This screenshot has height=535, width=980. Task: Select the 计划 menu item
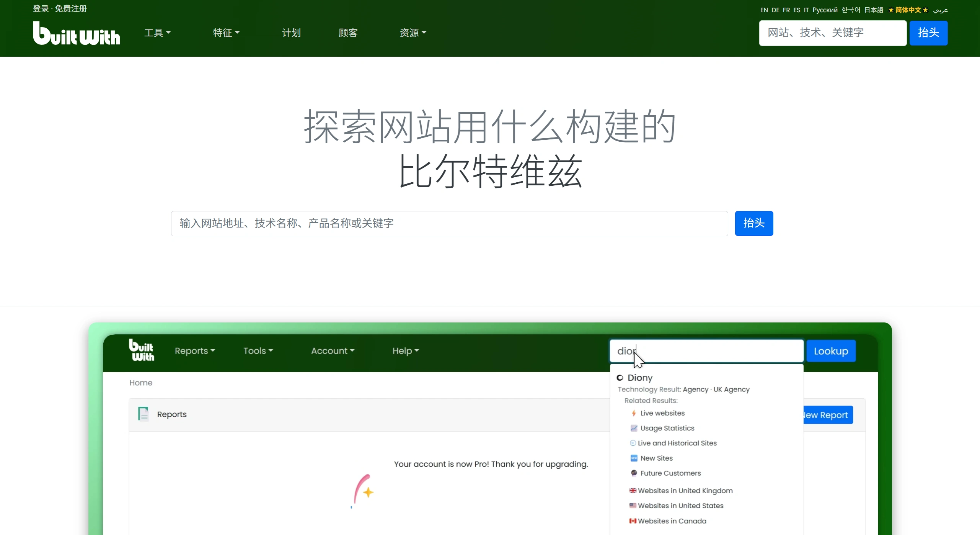[x=290, y=33]
